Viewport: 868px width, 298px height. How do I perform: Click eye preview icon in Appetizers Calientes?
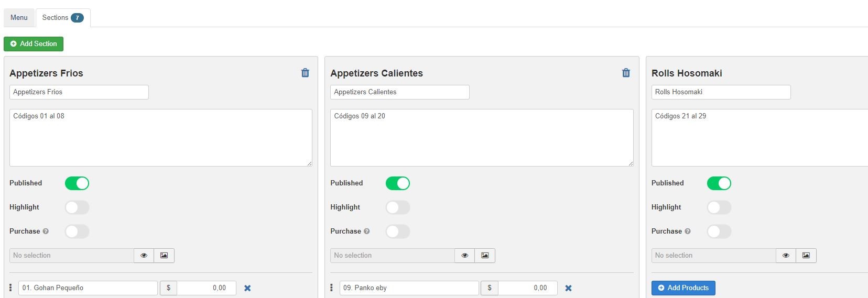click(x=464, y=256)
